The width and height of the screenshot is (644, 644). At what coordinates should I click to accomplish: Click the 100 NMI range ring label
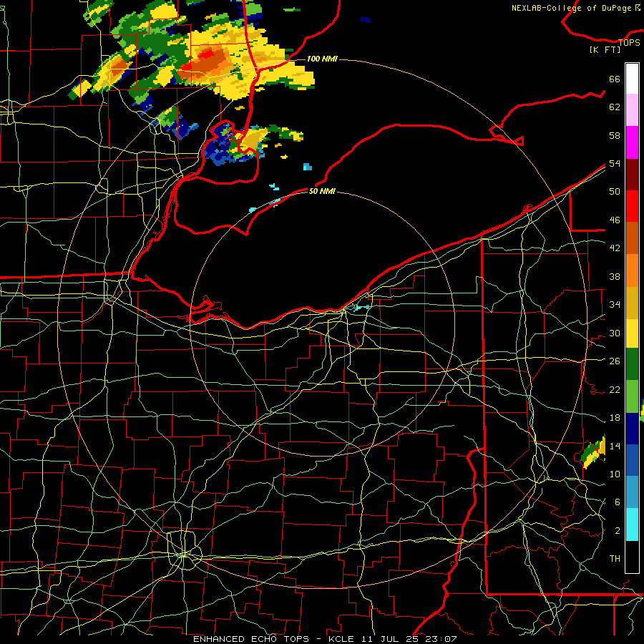(x=322, y=59)
